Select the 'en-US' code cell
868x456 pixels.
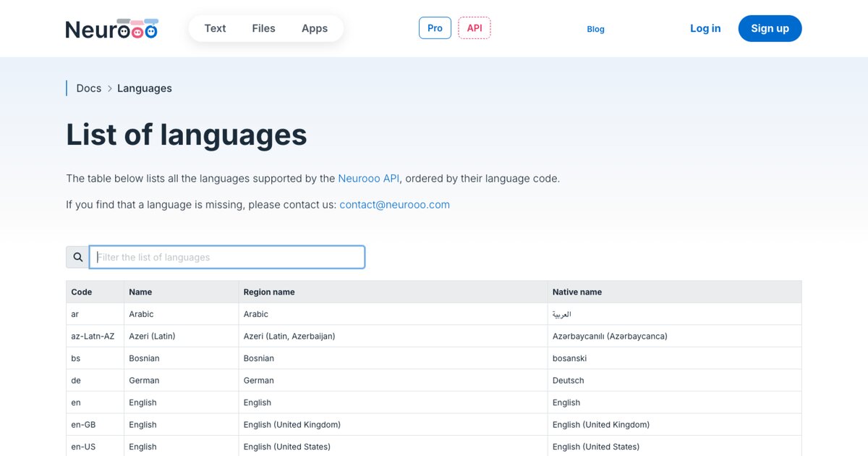click(x=95, y=447)
